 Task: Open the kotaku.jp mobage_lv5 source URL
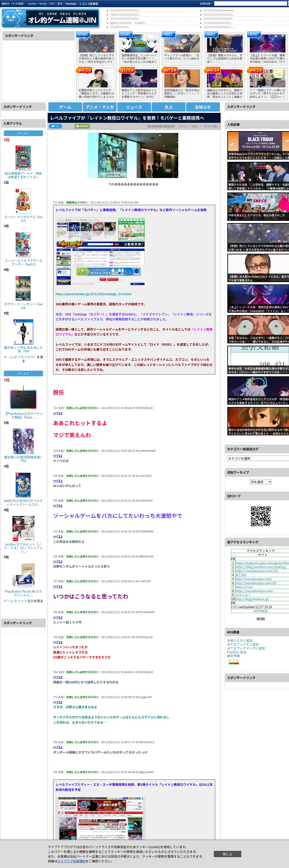pos(94,294)
